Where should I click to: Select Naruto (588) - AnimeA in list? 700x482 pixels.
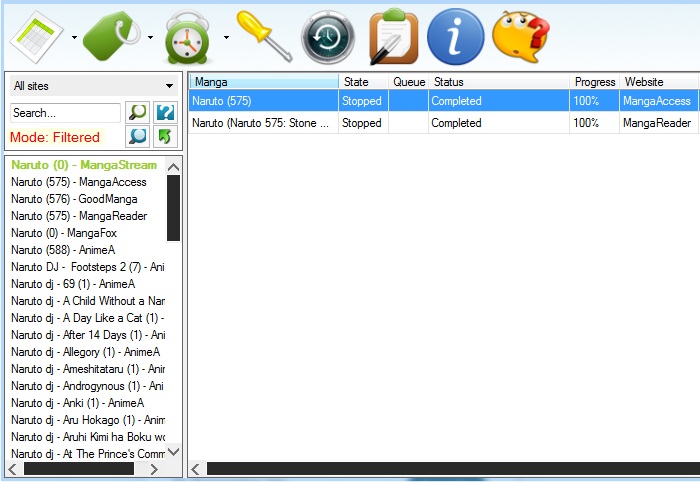(63, 250)
